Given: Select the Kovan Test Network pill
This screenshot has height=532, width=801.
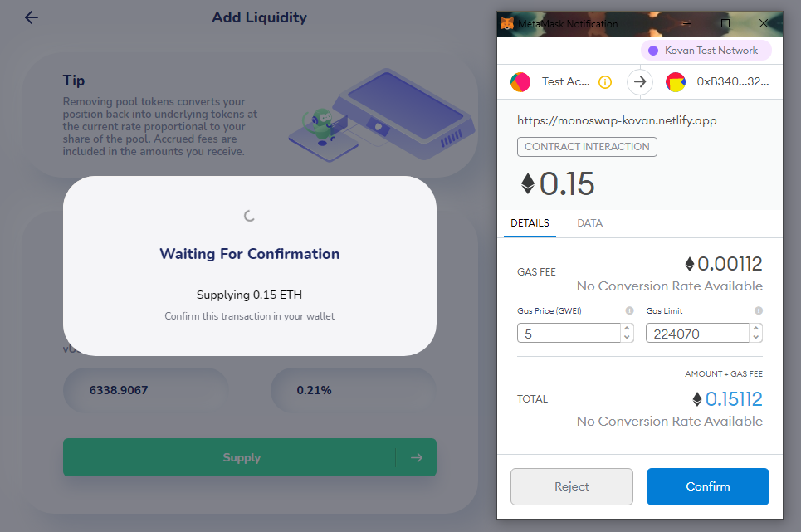Looking at the screenshot, I should point(706,51).
